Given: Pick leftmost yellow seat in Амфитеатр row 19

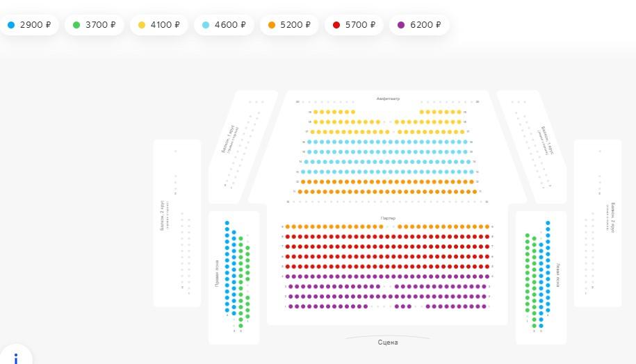Looking at the screenshot, I should pos(315,112).
